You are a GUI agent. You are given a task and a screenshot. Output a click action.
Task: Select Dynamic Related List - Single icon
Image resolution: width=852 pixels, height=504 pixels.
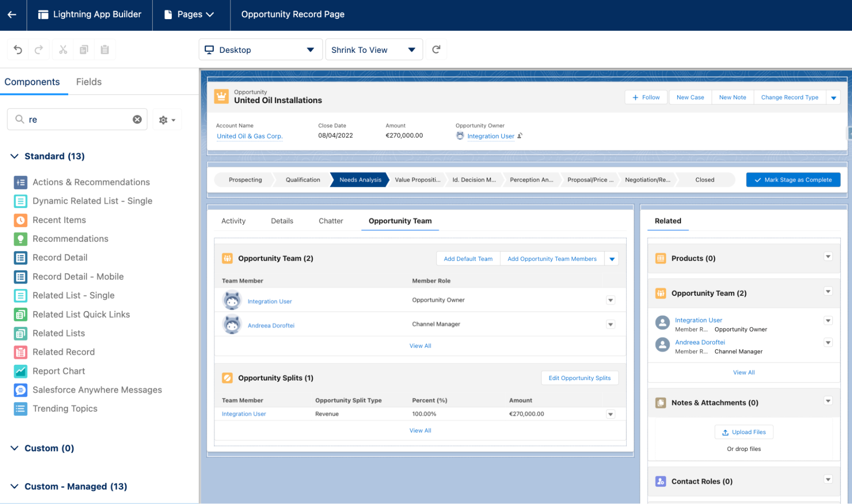[x=20, y=201]
